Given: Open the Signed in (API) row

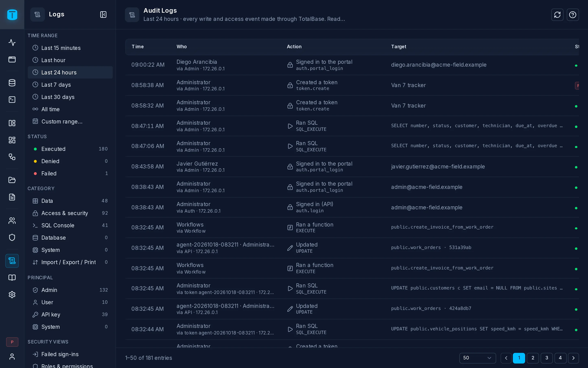Looking at the screenshot, I should pyautogui.click(x=352, y=207).
